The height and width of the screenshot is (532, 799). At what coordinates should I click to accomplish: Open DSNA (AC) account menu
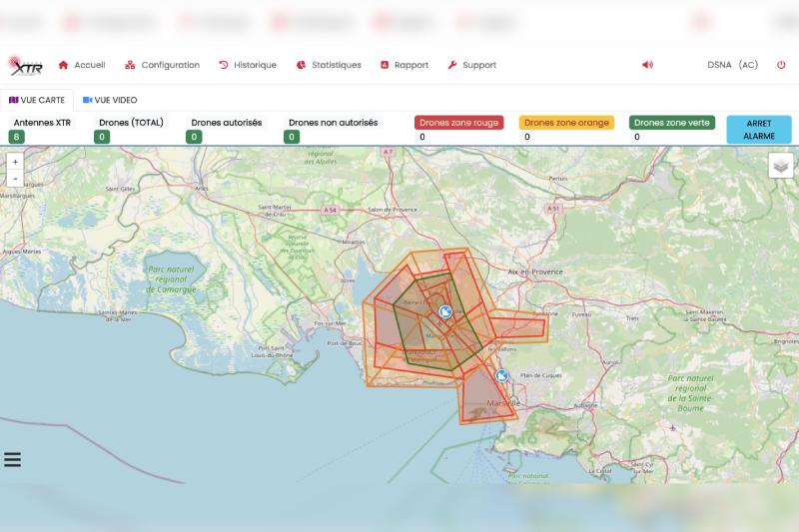point(732,65)
